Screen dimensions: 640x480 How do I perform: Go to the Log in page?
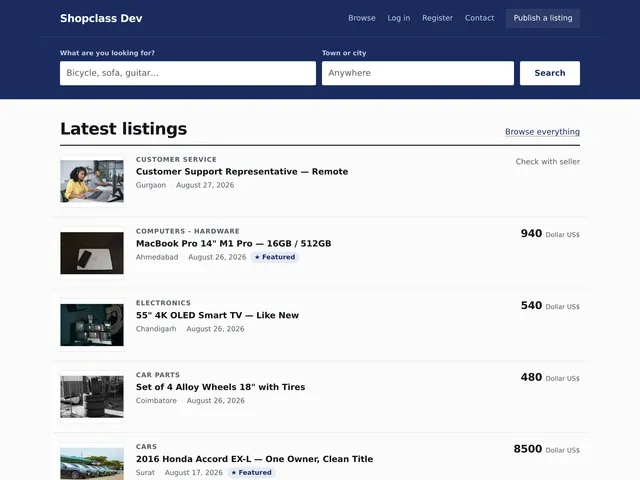click(399, 18)
